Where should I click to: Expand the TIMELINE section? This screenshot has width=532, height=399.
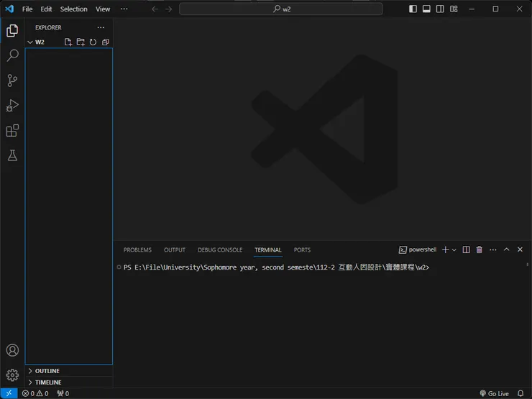click(x=48, y=382)
